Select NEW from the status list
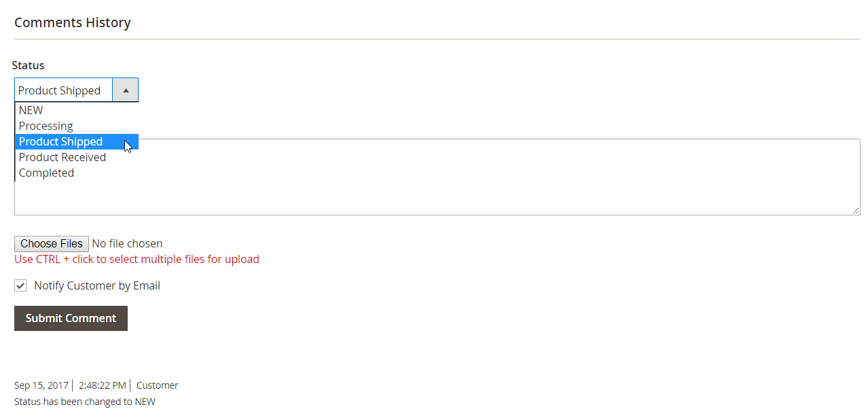Screen dimensions: 868x420 (31, 110)
